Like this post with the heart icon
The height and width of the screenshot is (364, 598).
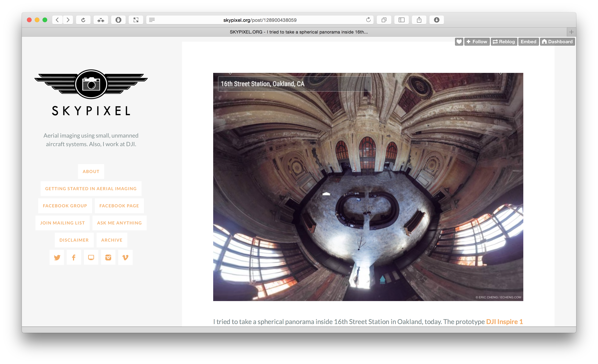tap(459, 42)
